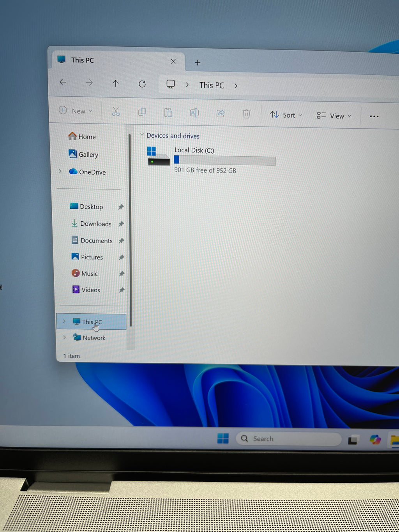Image resolution: width=399 pixels, height=532 pixels.
Task: Click the navigation pane scrollbar
Action: coord(130,230)
